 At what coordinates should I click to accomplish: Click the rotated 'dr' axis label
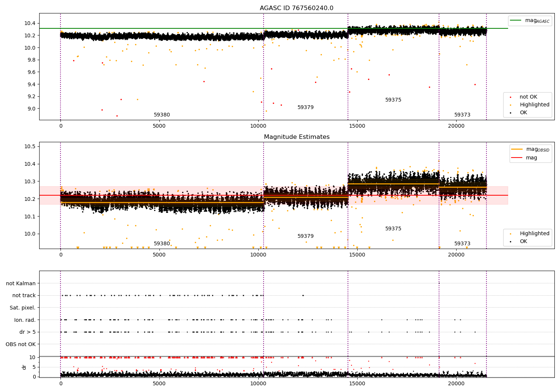[x=24, y=367]
